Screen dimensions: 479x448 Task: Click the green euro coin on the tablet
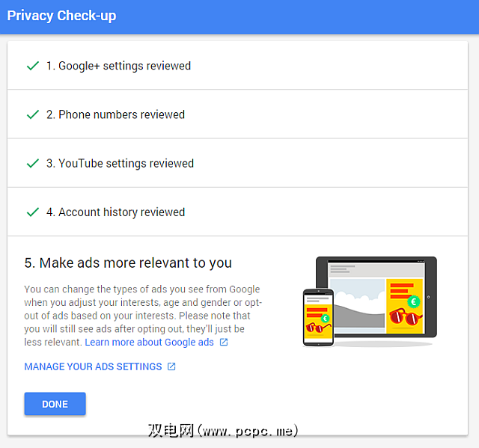[412, 302]
